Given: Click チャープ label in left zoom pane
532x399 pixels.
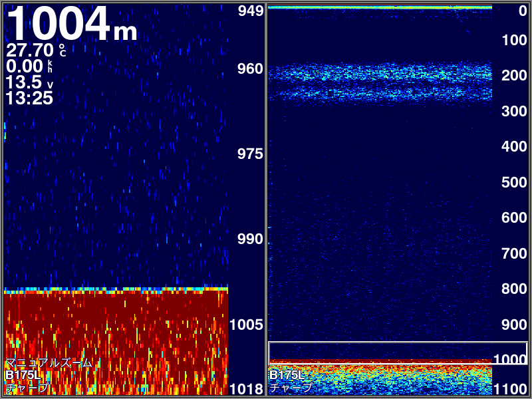Looking at the screenshot, I should [27, 387].
